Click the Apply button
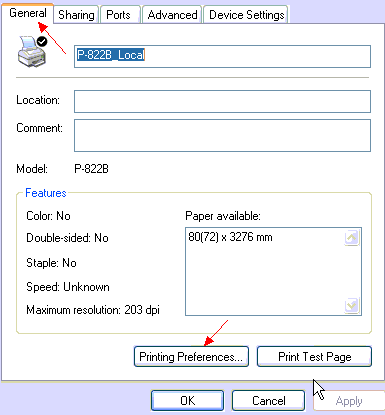Image resolution: width=385 pixels, height=415 pixels. click(349, 400)
